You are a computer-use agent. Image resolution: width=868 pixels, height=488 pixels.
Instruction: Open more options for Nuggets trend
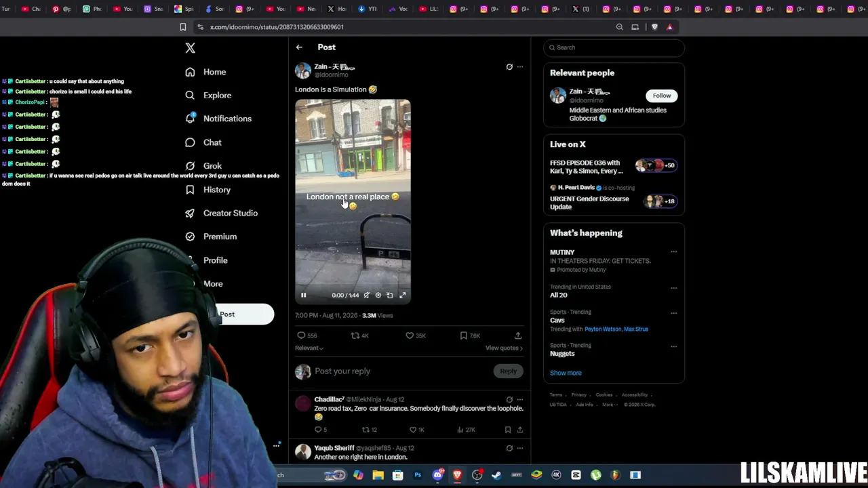click(673, 346)
